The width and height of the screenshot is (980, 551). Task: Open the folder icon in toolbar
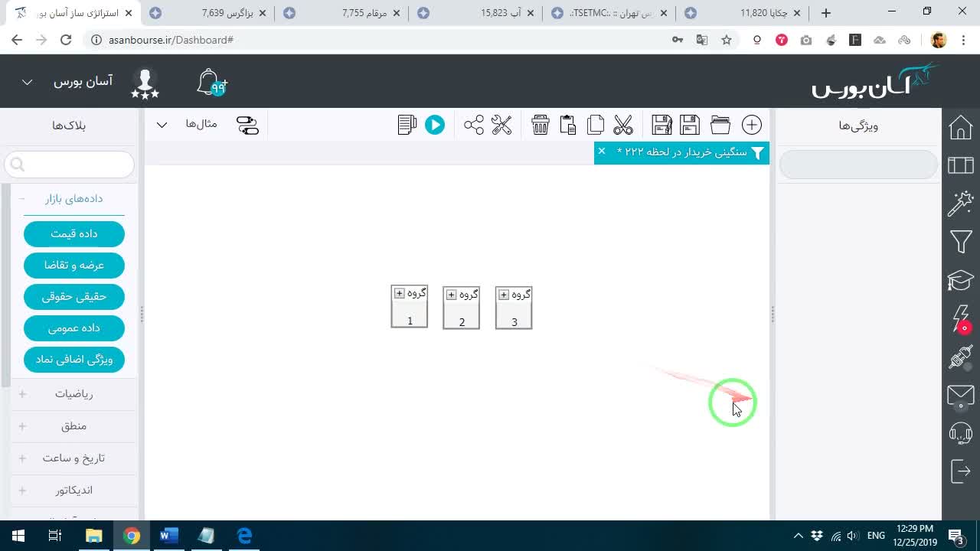coord(720,125)
